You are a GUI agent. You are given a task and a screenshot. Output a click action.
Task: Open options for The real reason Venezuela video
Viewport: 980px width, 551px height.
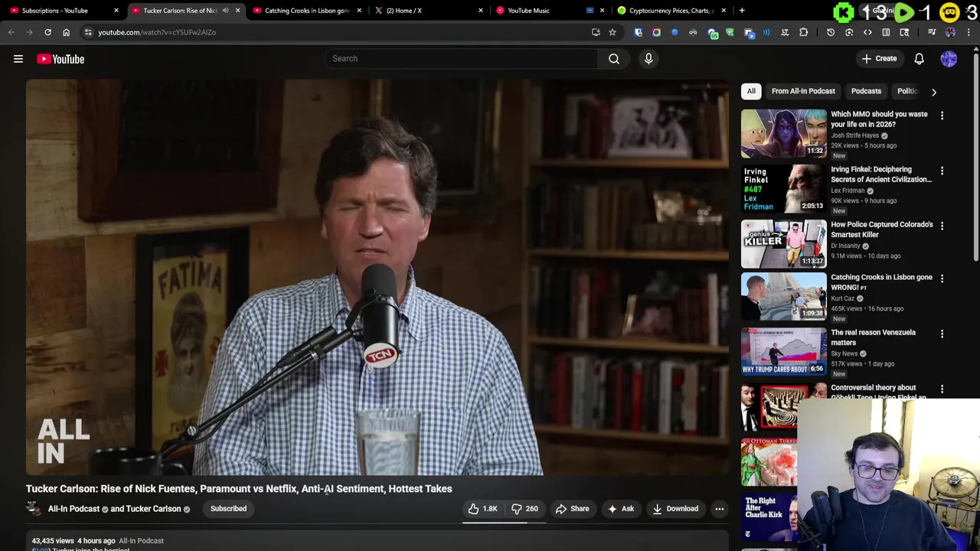tap(942, 334)
